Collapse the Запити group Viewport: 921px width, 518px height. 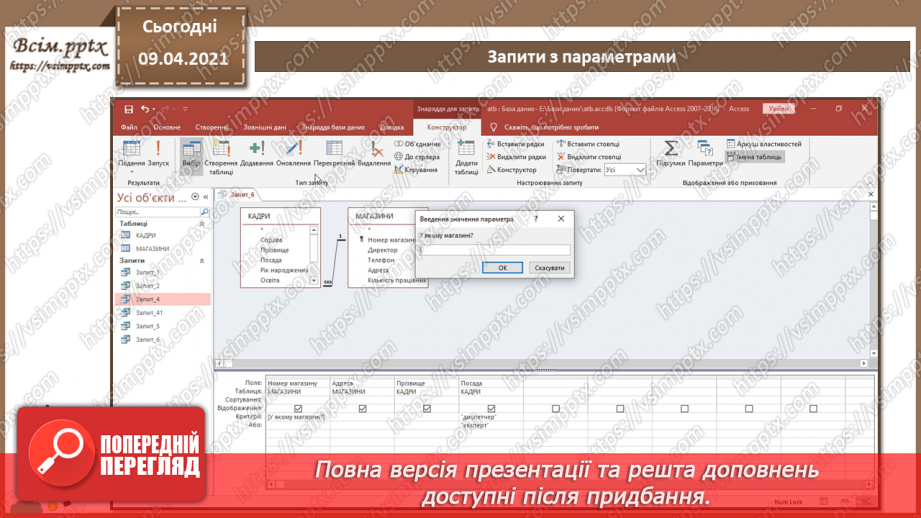click(202, 261)
